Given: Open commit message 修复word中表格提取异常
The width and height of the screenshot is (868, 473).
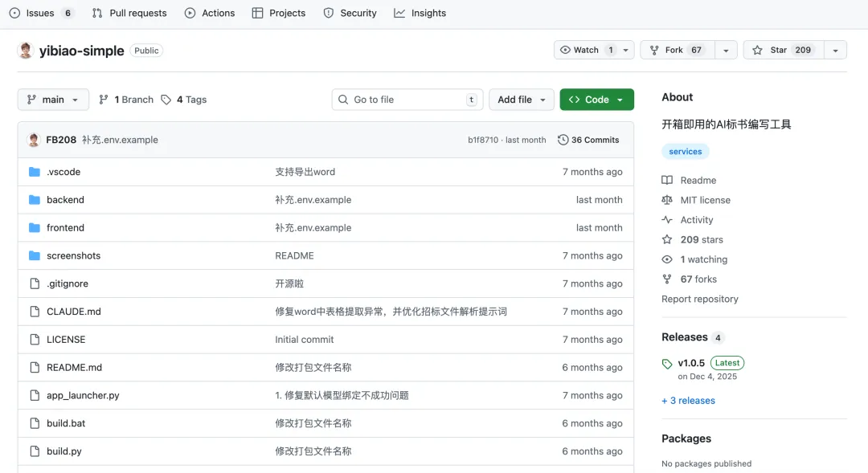Looking at the screenshot, I should point(391,312).
